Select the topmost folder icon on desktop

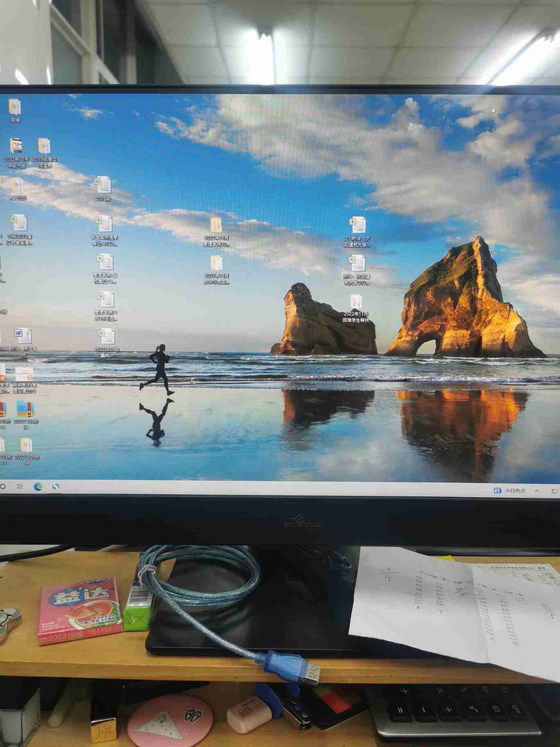tap(15, 108)
